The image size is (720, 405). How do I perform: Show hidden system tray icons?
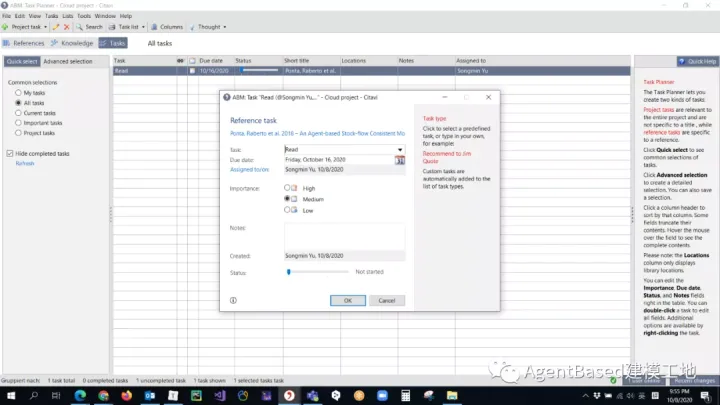click(585, 395)
